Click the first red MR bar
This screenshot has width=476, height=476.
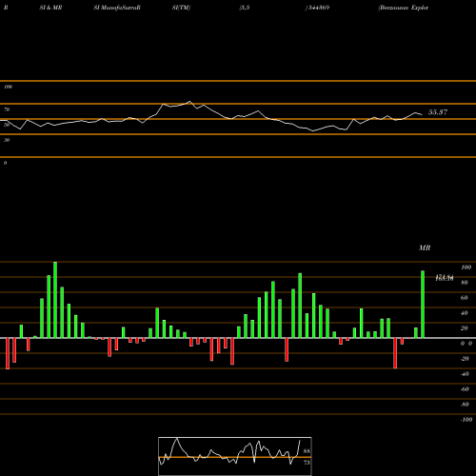(x=8, y=353)
